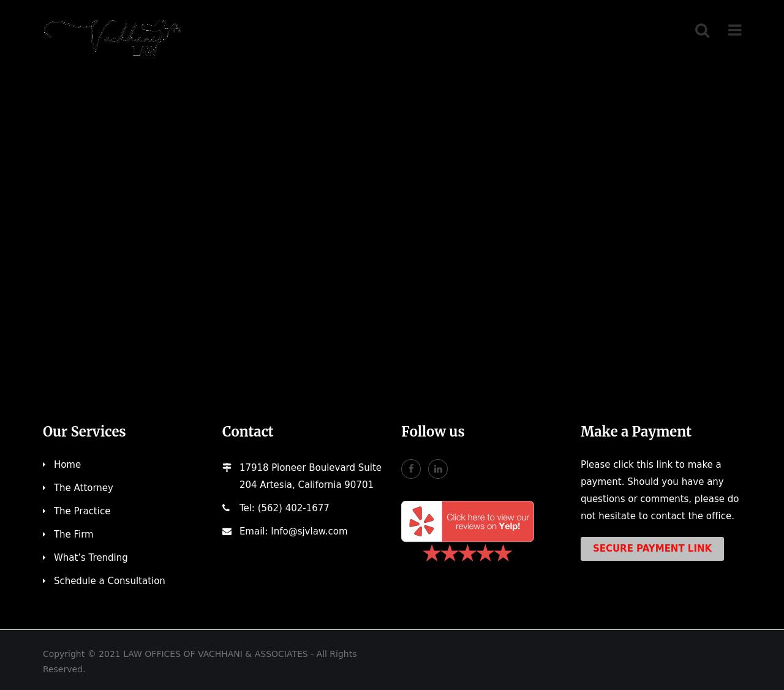Screen dimensions: 784x690
Task: Click the Info@sjvlaw.com email address
Action: pyautogui.click(x=309, y=531)
